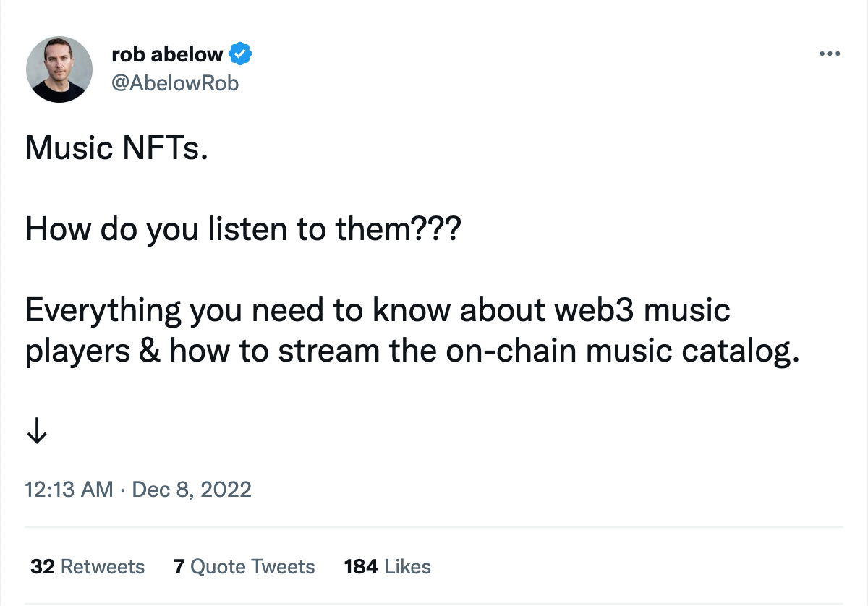Select the circular avatar thumbnail
The width and height of the screenshot is (868, 606).
pos(59,69)
